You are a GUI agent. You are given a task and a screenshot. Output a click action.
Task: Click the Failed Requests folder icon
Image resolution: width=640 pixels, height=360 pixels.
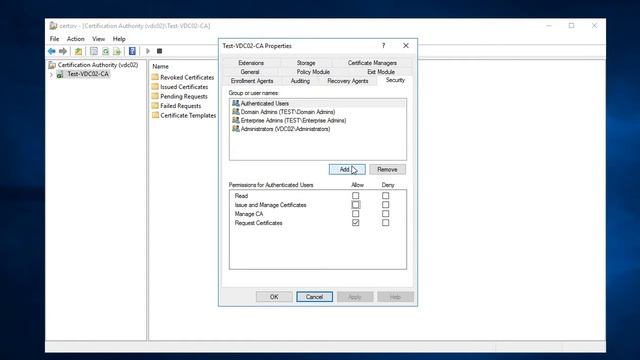(x=155, y=105)
